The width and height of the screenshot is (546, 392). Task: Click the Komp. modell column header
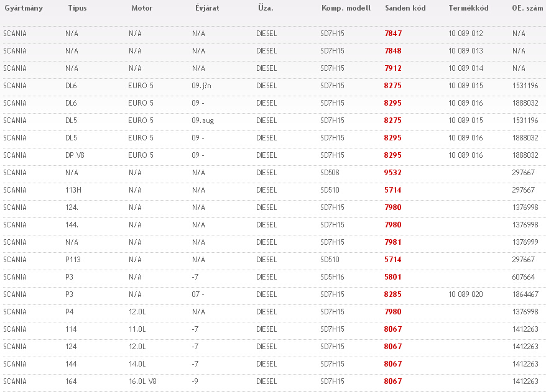pos(346,9)
